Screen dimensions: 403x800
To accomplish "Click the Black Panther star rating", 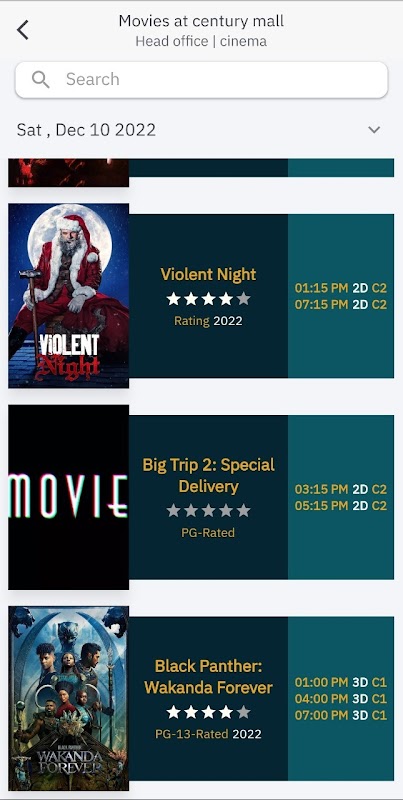I will point(208,712).
